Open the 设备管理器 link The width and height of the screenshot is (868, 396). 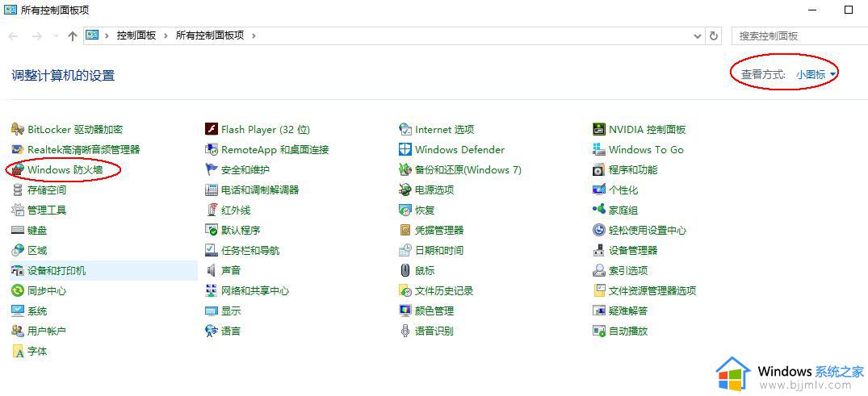pyautogui.click(x=633, y=251)
